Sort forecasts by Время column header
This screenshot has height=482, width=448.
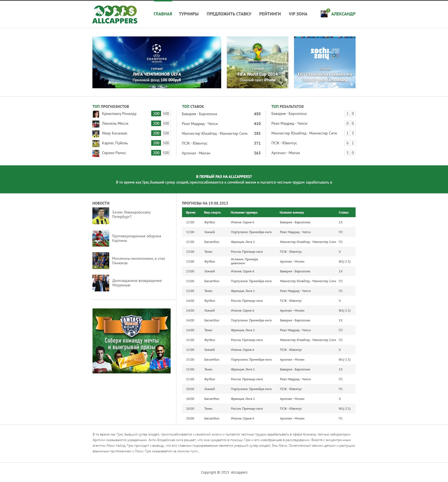click(x=191, y=212)
